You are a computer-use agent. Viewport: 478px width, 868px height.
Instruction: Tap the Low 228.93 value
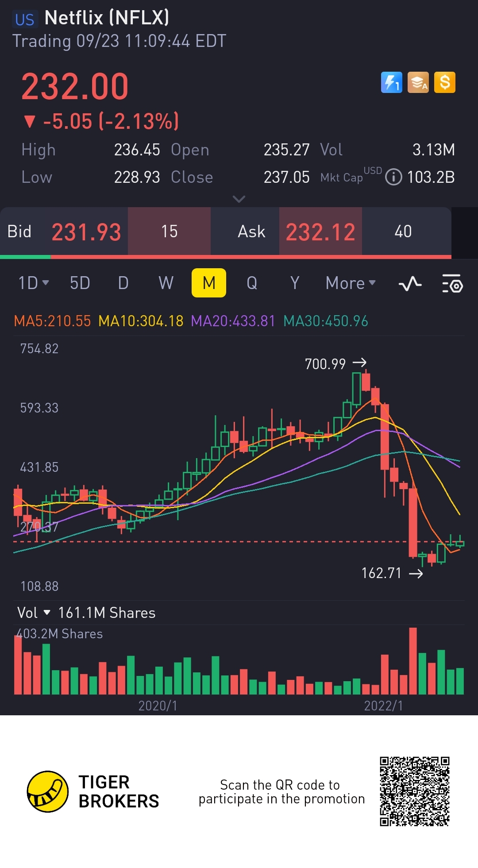[137, 177]
